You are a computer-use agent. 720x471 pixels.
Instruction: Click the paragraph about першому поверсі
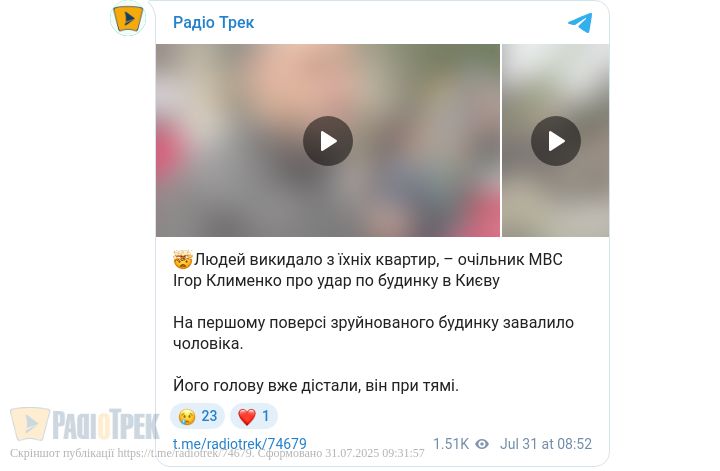click(x=373, y=333)
